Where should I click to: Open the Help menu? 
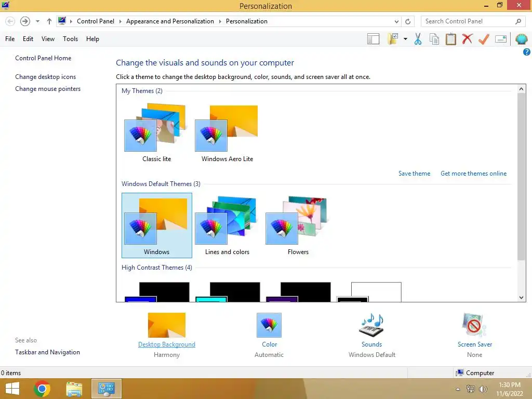click(92, 39)
